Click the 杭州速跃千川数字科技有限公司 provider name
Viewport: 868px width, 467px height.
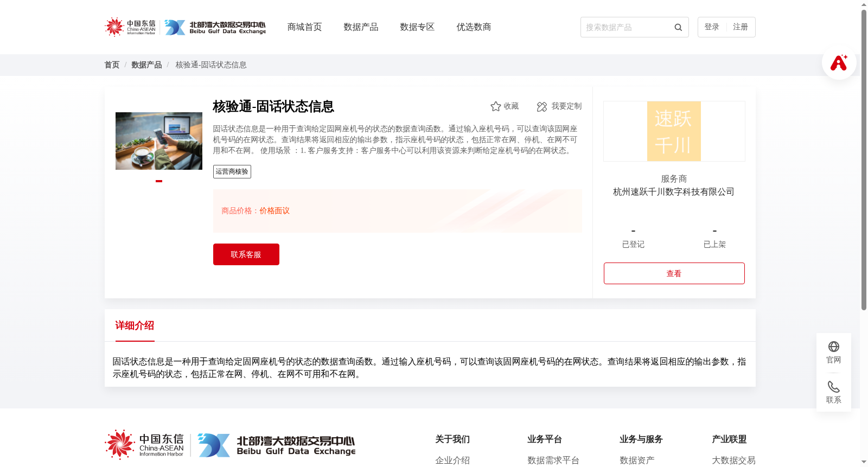(674, 192)
